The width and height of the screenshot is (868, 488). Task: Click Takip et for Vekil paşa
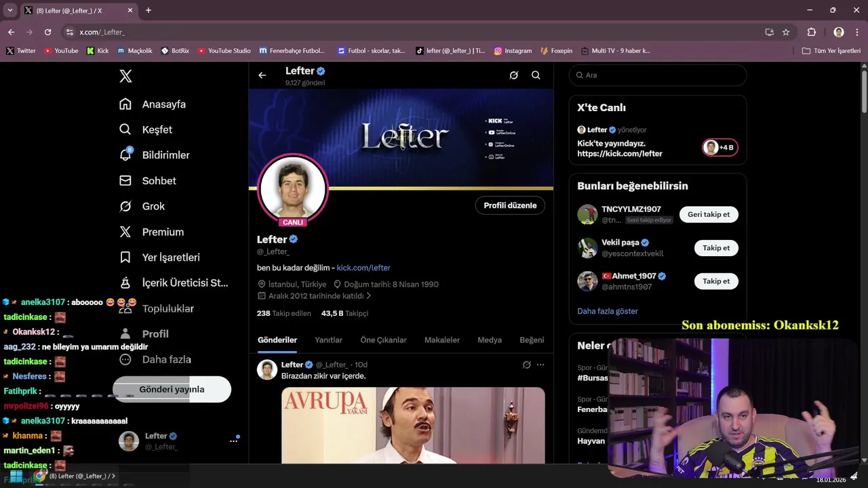coord(716,248)
